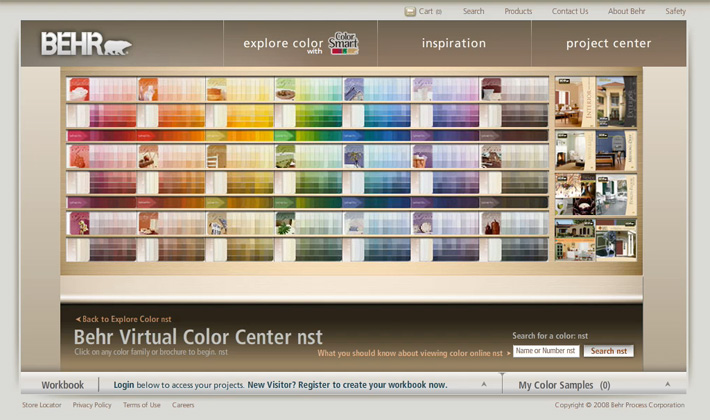Pick the bright yellow chip card

[x=250, y=116]
